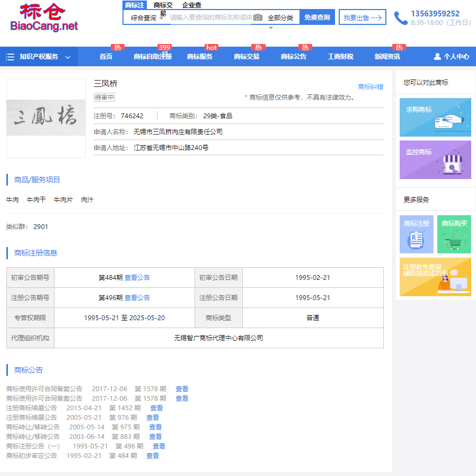Screen dimensions: 476x476
Task: Open 新闻资讯 navigation item
Action: point(387,57)
